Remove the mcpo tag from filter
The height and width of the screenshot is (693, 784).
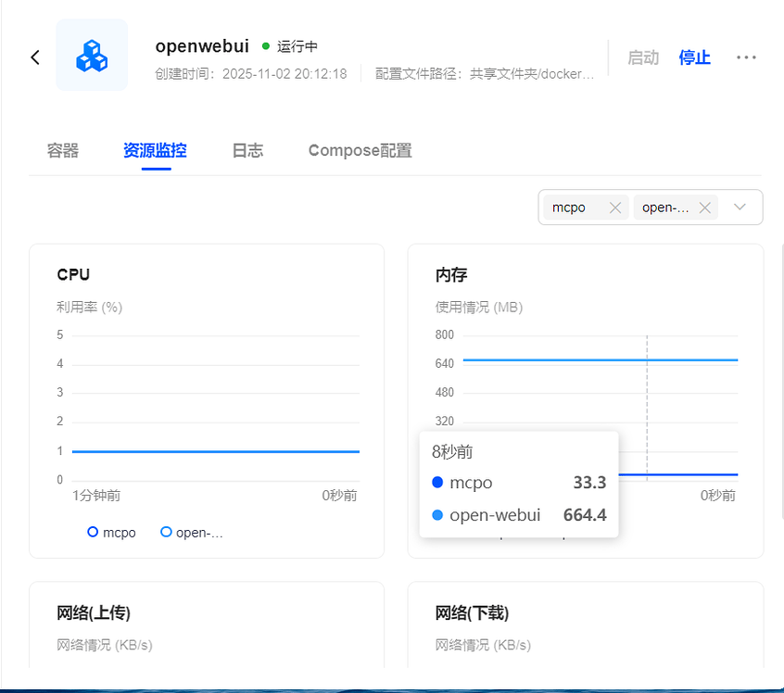pyautogui.click(x=615, y=208)
